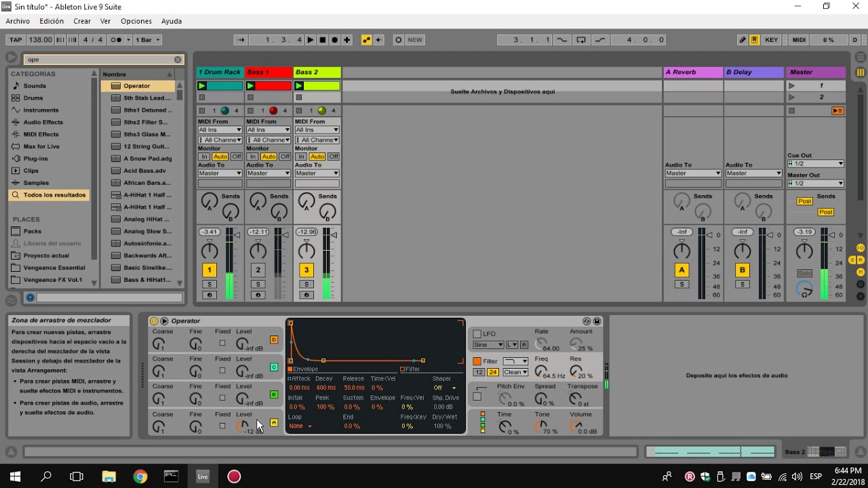
Task: Toggle the metronome button
Action: [x=117, y=40]
